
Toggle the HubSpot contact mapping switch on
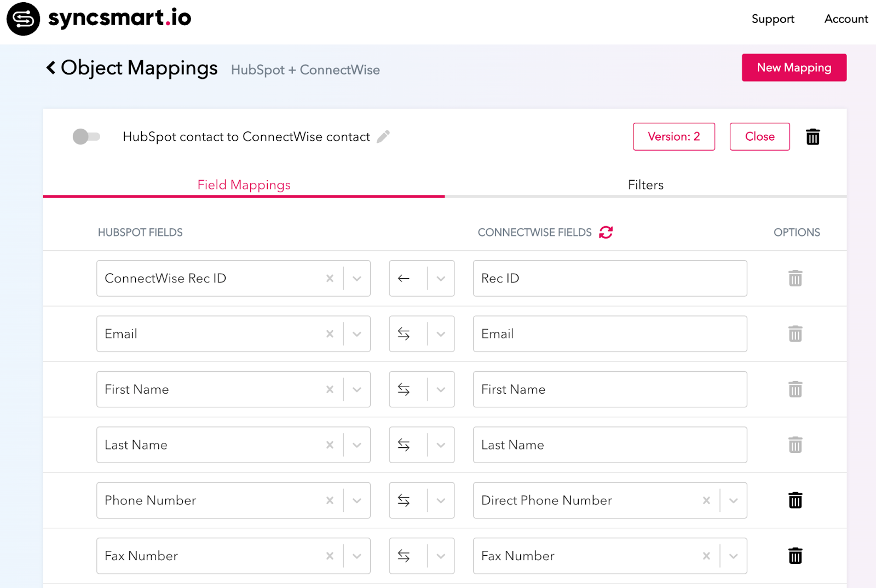pyautogui.click(x=87, y=136)
